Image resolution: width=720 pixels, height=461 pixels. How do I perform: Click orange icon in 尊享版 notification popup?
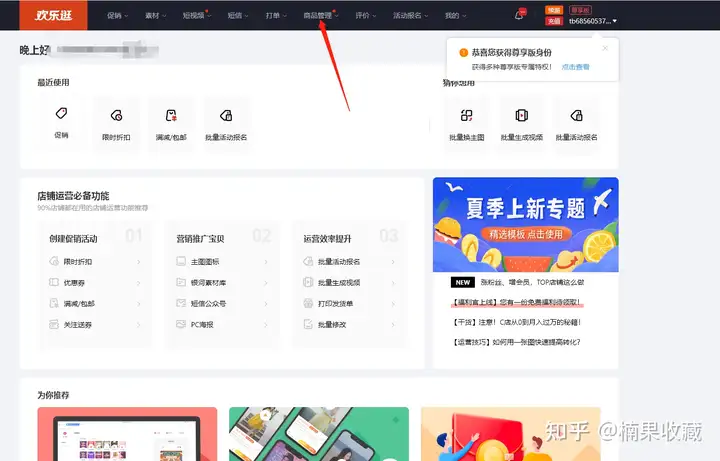coord(464,52)
